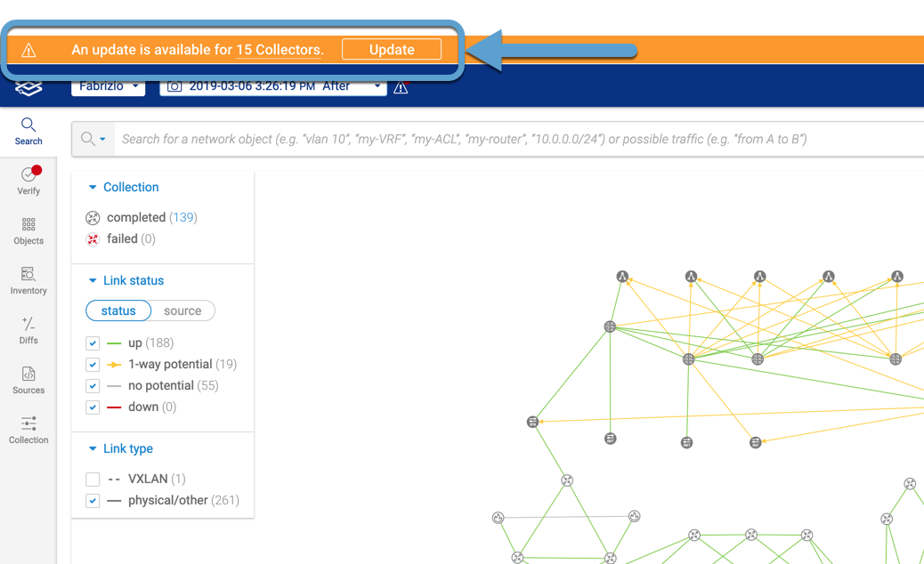
Task: Click the Search magnifier sidebar icon
Action: click(28, 131)
